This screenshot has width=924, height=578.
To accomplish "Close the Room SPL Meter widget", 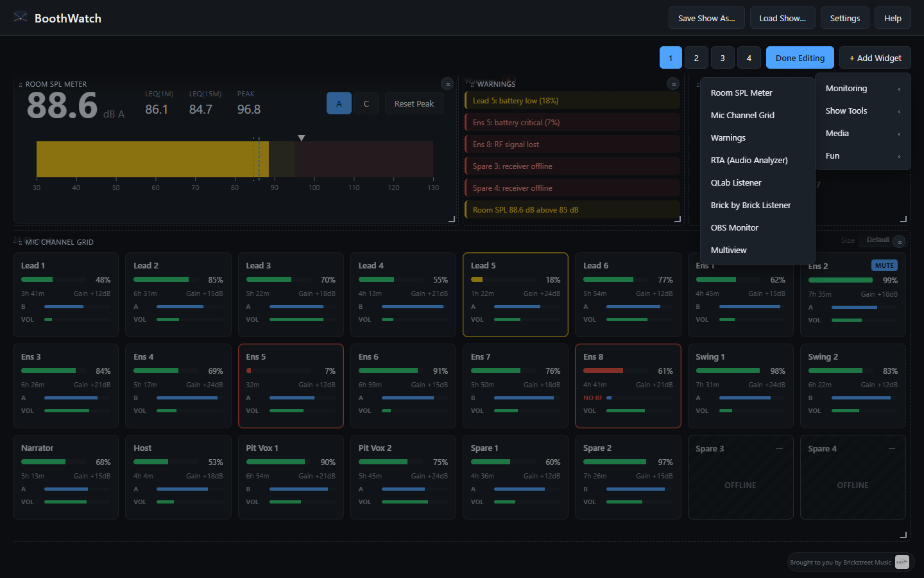I will coord(448,84).
